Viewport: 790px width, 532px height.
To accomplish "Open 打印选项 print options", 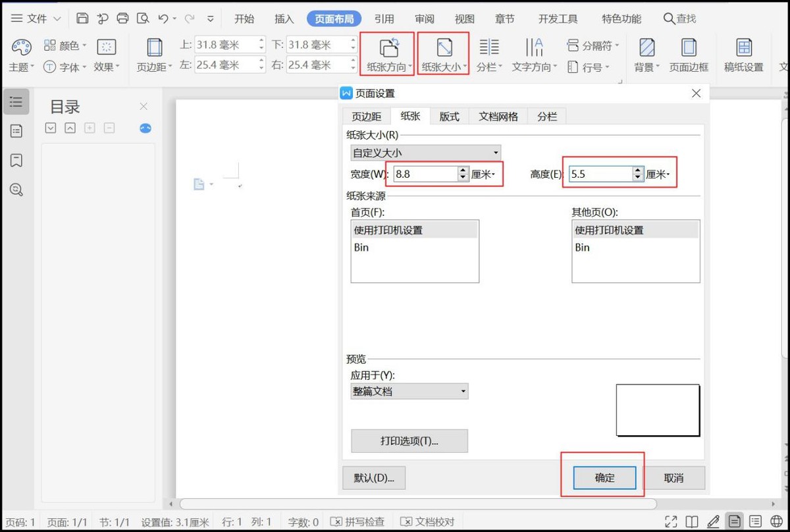I will (411, 440).
